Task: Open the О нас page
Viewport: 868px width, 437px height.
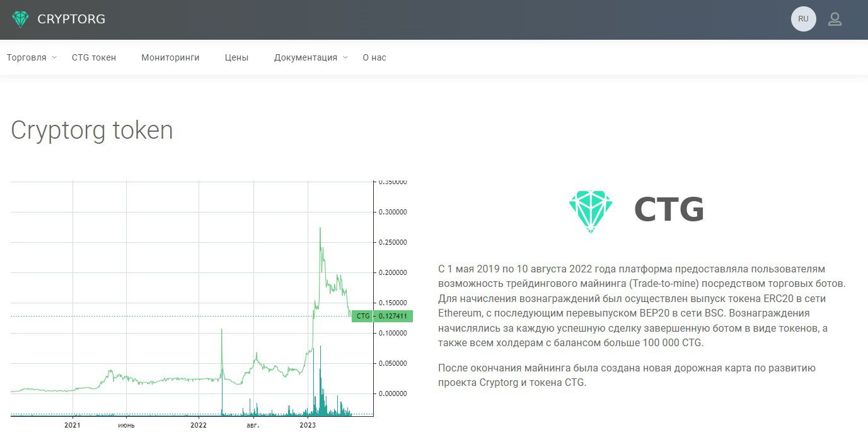Action: pyautogui.click(x=374, y=57)
